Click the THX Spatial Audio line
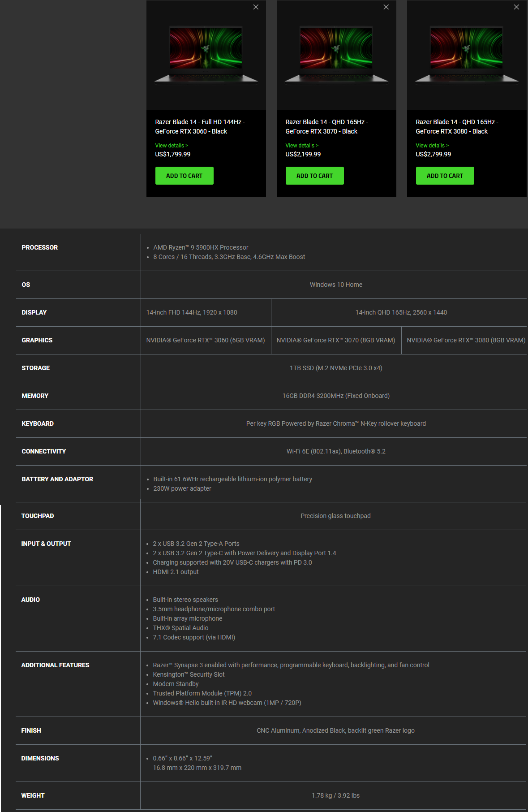 [180, 628]
